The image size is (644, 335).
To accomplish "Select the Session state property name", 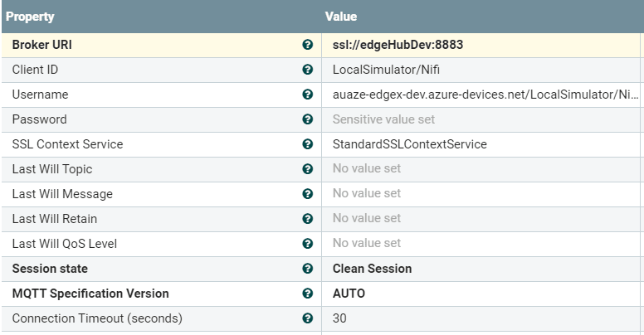I will 50,269.
